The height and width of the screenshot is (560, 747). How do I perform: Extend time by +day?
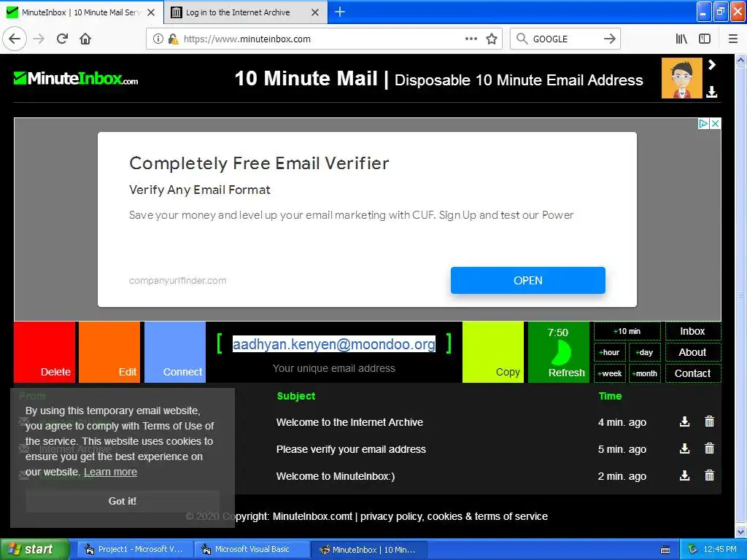[645, 352]
